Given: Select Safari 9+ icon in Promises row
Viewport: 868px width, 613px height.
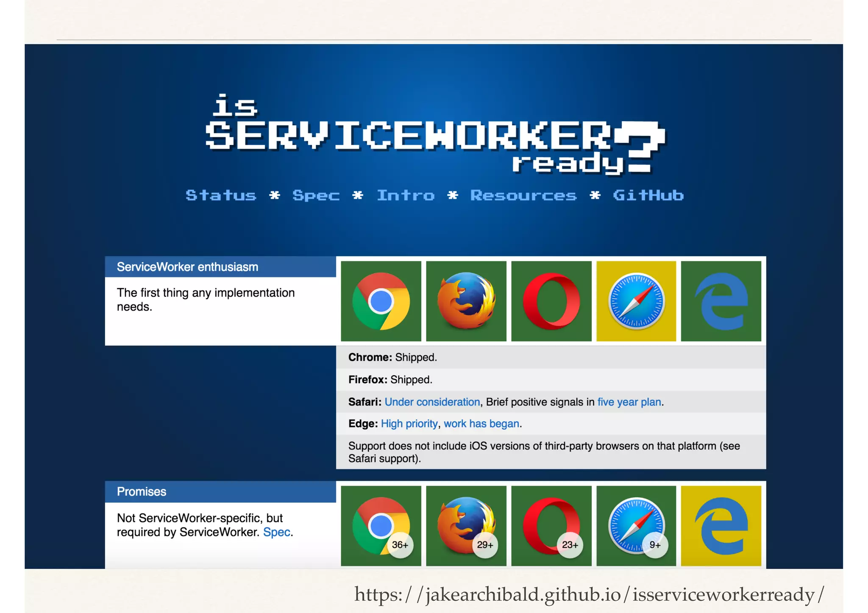Looking at the screenshot, I should click(636, 526).
